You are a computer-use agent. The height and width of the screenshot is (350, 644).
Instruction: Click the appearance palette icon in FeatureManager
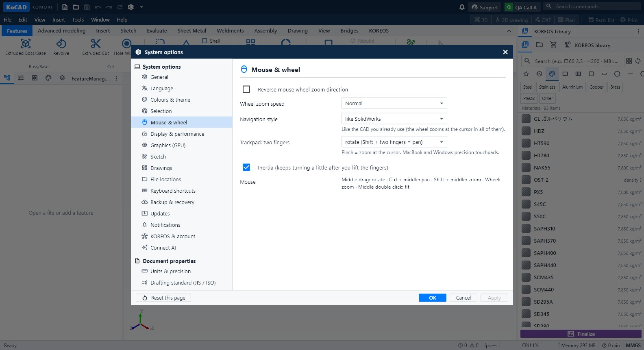pyautogui.click(x=48, y=78)
